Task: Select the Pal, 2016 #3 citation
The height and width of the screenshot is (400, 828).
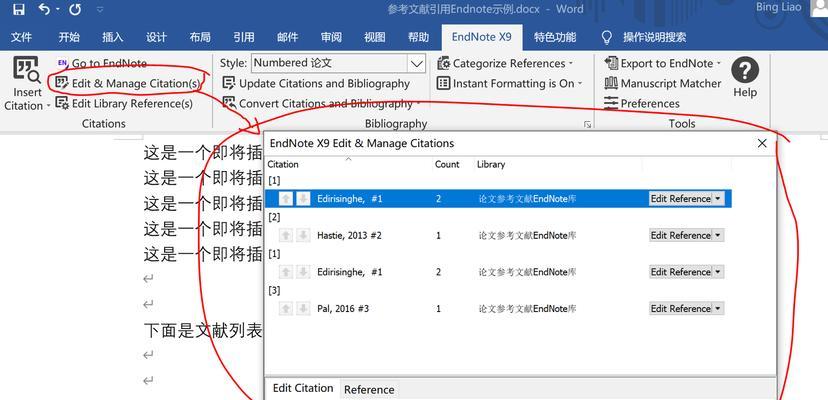Action: [x=343, y=309]
